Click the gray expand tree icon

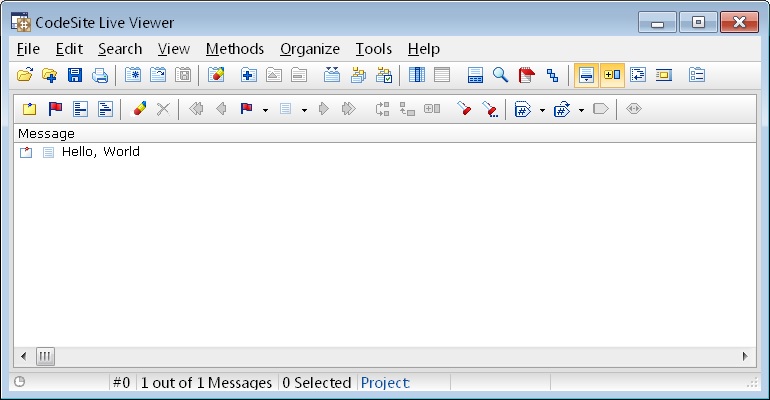[383, 108]
